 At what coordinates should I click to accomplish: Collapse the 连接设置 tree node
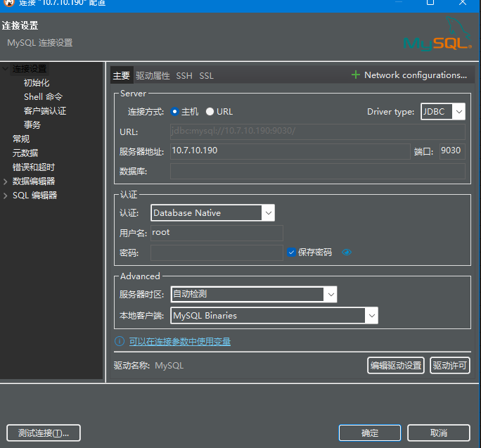5,68
